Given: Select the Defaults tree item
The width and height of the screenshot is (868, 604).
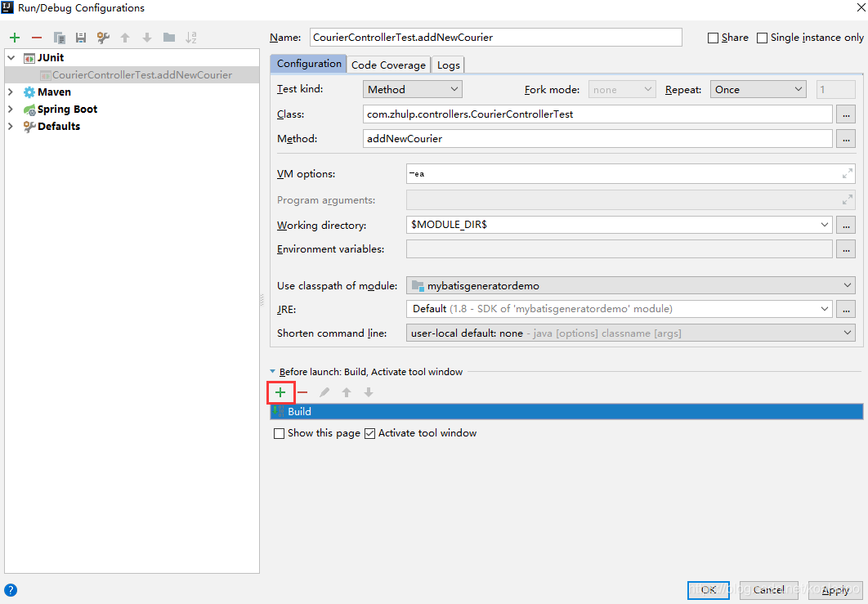Looking at the screenshot, I should coord(59,126).
